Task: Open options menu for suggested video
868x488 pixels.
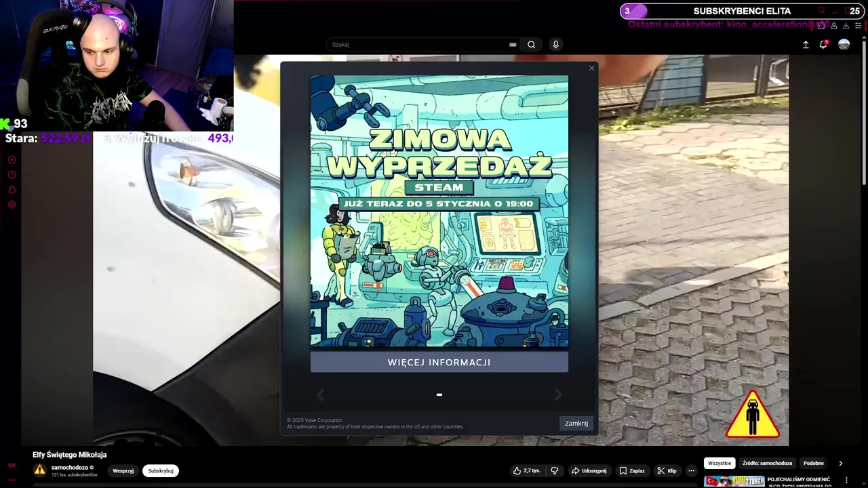Action: tap(846, 481)
